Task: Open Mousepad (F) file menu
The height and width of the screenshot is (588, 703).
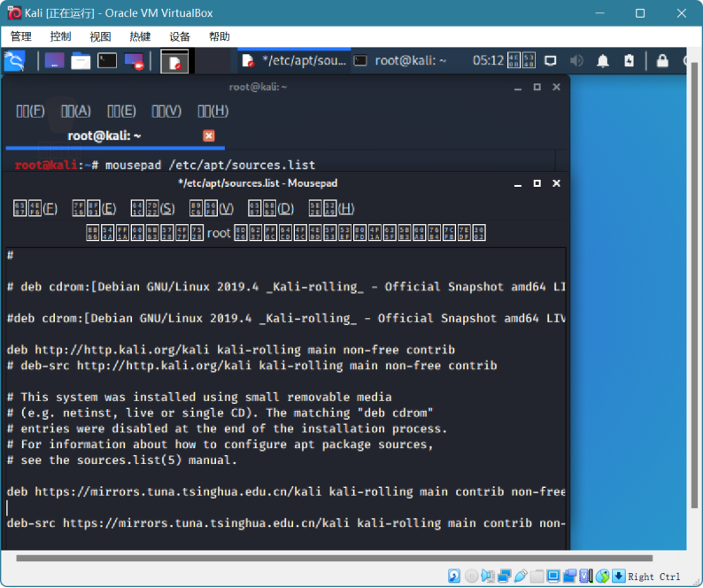Action: pyautogui.click(x=35, y=209)
